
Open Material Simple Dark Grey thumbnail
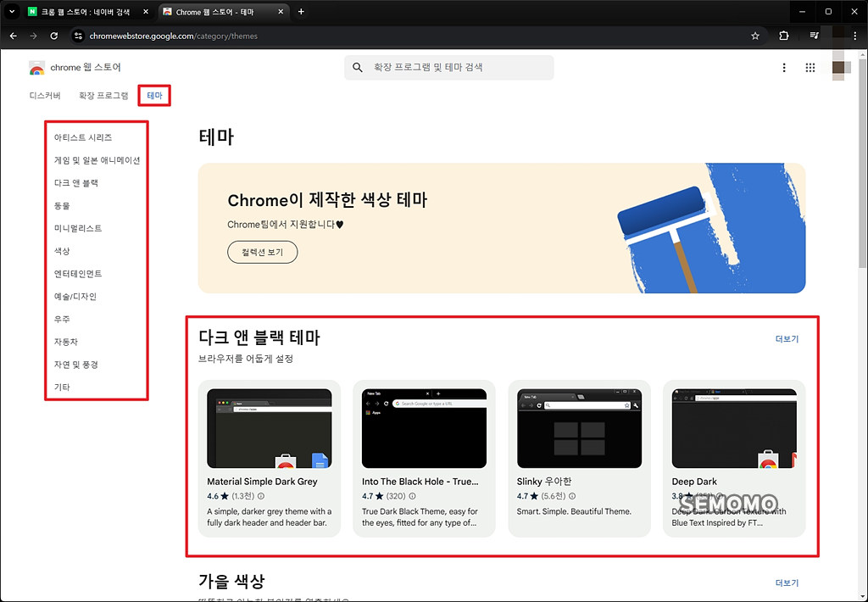[269, 428]
